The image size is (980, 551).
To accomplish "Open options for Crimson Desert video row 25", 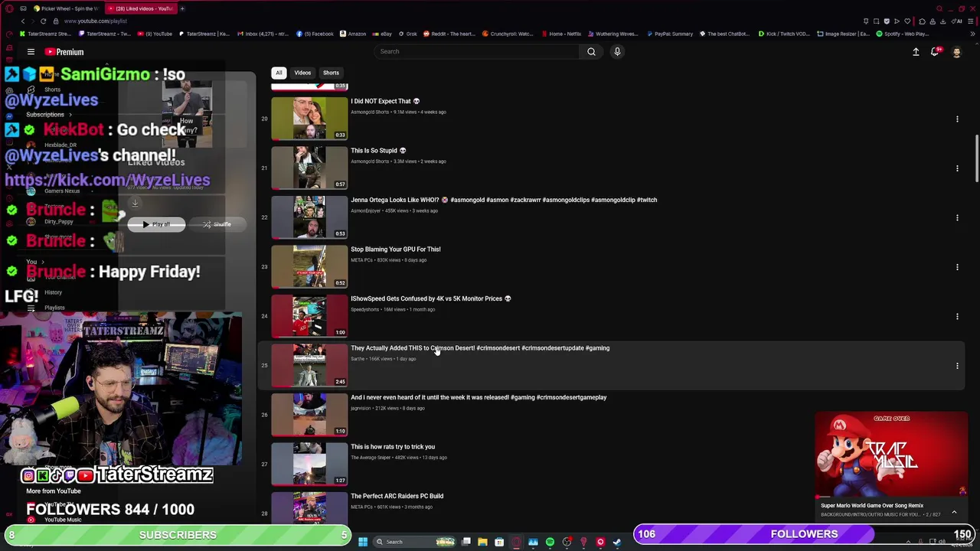I will click(957, 366).
